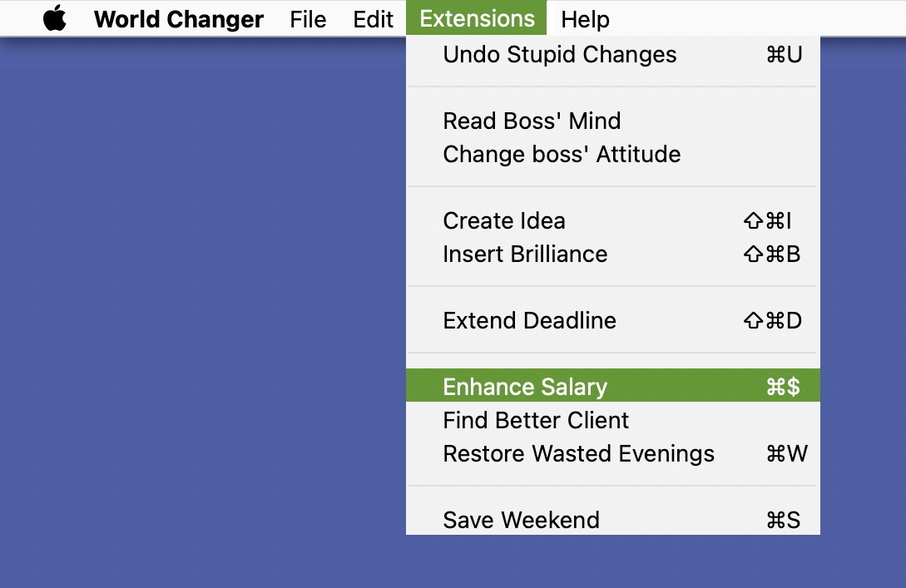The image size is (906, 588).
Task: Pick Change boss' Attitude option
Action: 562,155
